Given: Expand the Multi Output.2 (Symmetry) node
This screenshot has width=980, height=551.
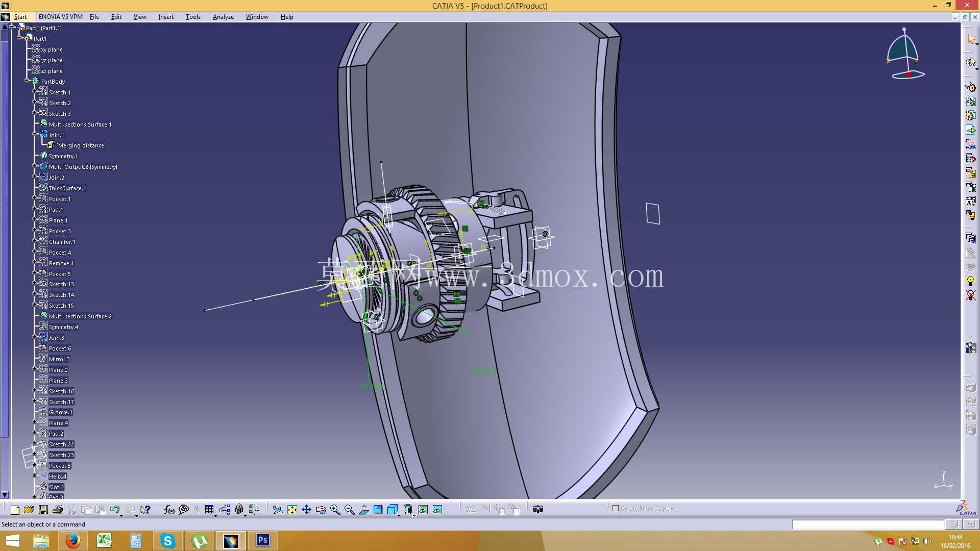Looking at the screenshot, I should (x=35, y=166).
